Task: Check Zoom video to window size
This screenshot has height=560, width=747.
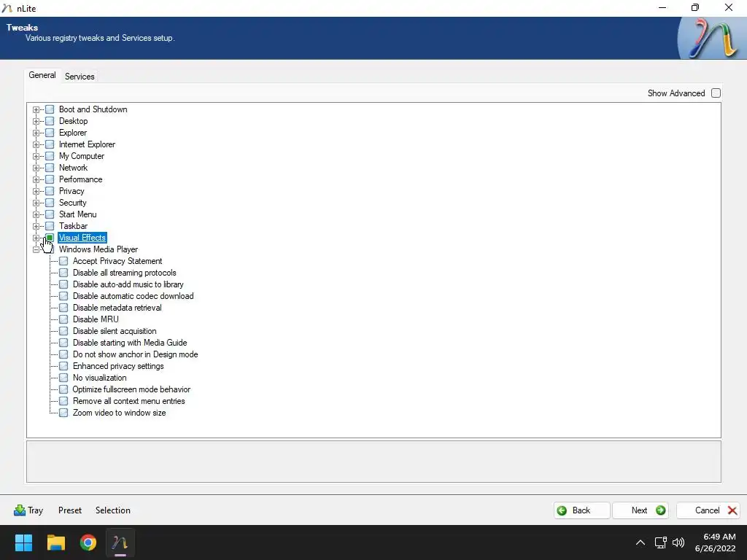Action: (63, 413)
